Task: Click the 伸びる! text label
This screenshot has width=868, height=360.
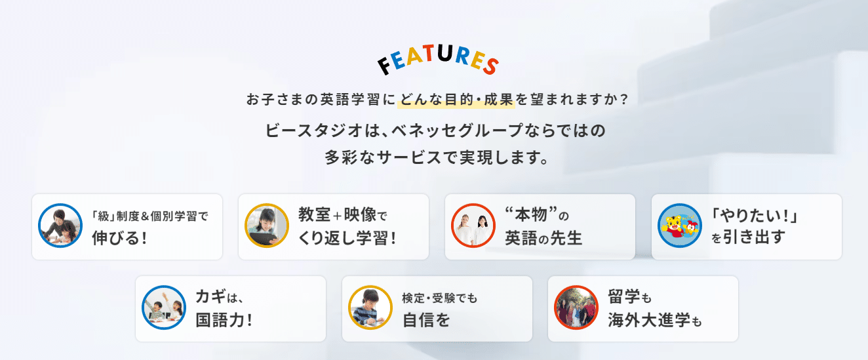Action: pos(119,237)
